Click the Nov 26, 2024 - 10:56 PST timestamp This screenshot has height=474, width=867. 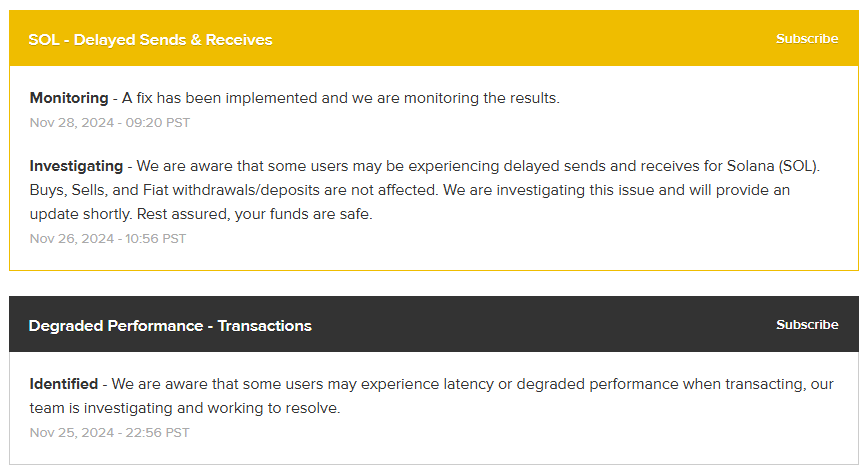pos(107,239)
